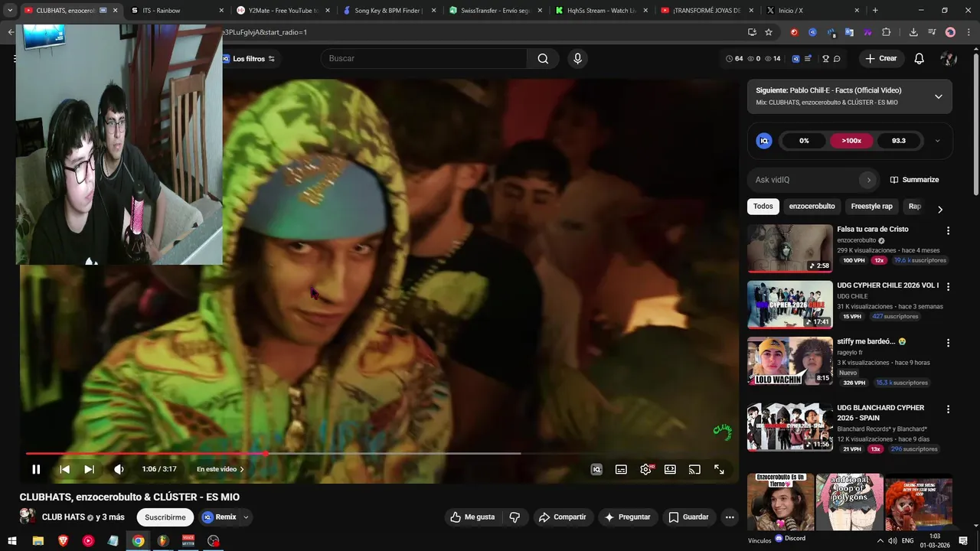This screenshot has width=980, height=551.
Task: Select the Todos filter chip
Action: click(x=763, y=207)
